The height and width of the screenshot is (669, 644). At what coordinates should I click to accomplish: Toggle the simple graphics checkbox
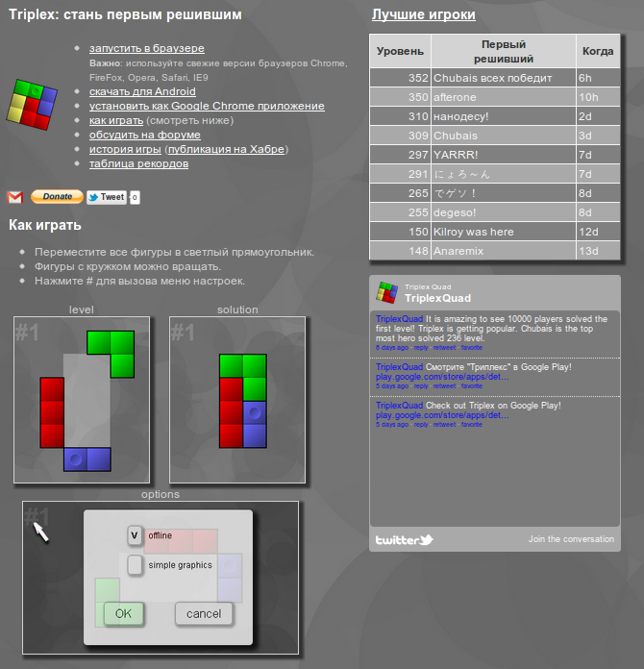click(135, 565)
